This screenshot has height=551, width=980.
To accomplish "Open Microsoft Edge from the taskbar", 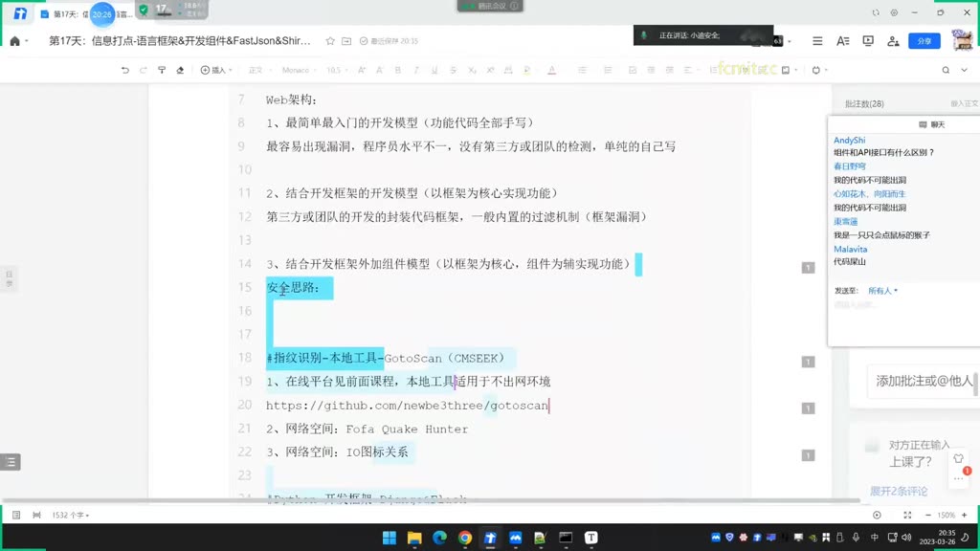I will (x=440, y=538).
